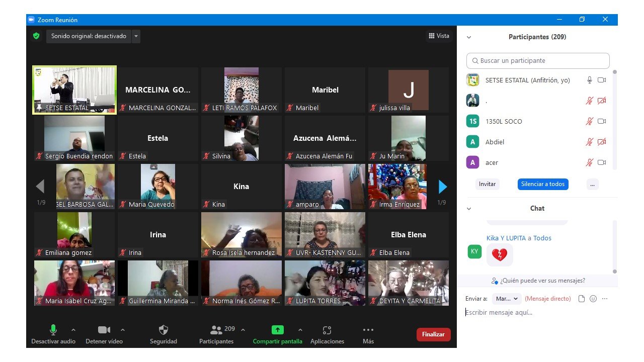Click the Compartir pantalla green icon
Viewport: 644px width, 362px height.
tap(277, 330)
